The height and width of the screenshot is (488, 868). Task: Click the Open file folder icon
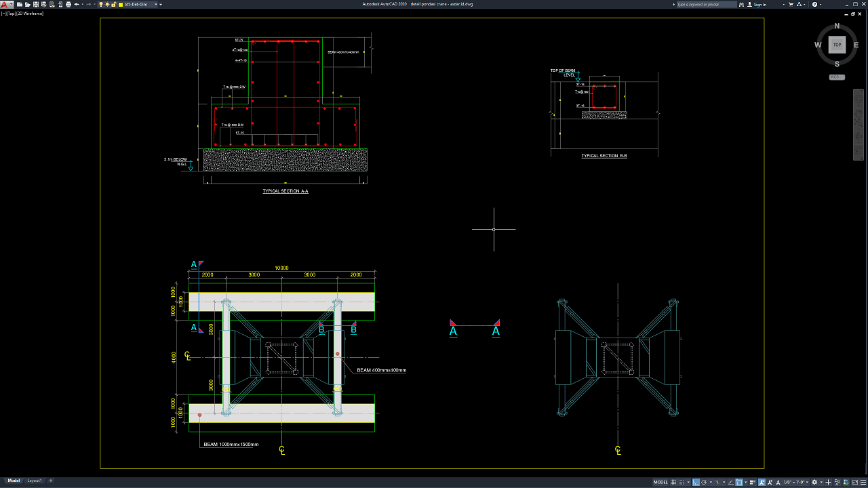pyautogui.click(x=27, y=4)
